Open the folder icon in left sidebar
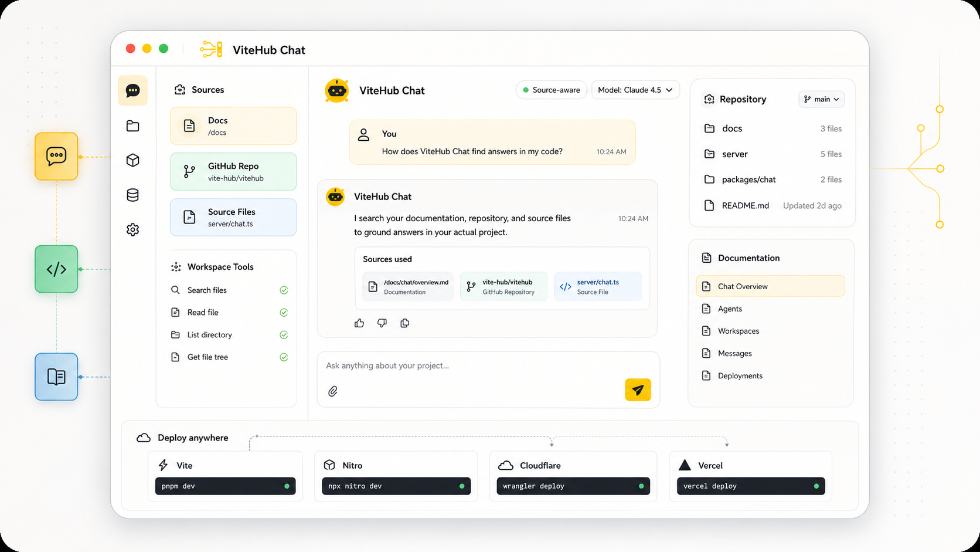Screen dimensions: 980x552 (x=132, y=126)
